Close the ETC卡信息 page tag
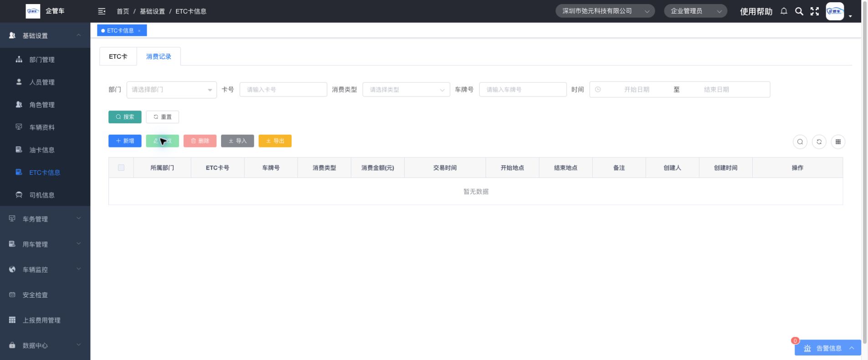The width and height of the screenshot is (868, 360). pyautogui.click(x=139, y=31)
